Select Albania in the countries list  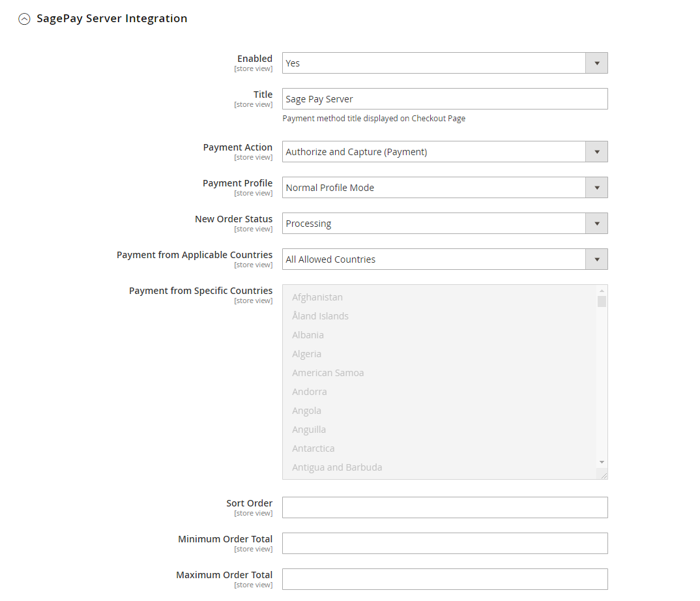tap(308, 334)
